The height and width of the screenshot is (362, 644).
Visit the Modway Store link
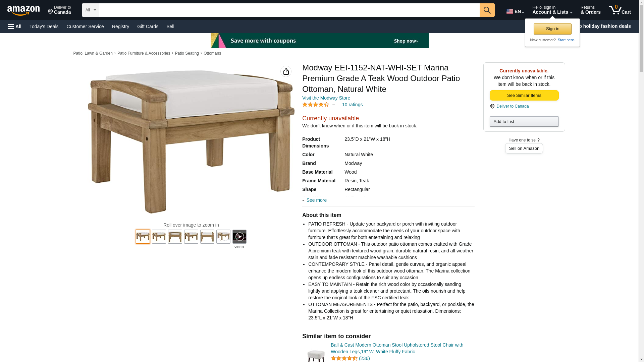[326, 98]
